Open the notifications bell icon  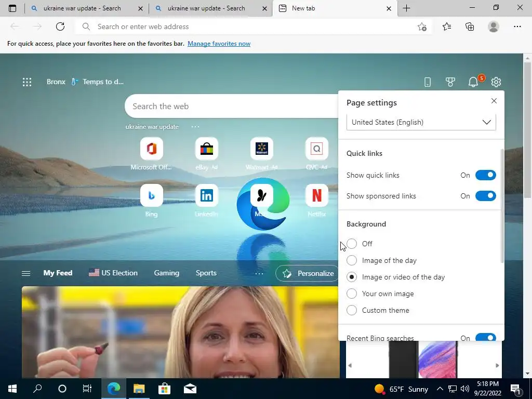(x=473, y=82)
